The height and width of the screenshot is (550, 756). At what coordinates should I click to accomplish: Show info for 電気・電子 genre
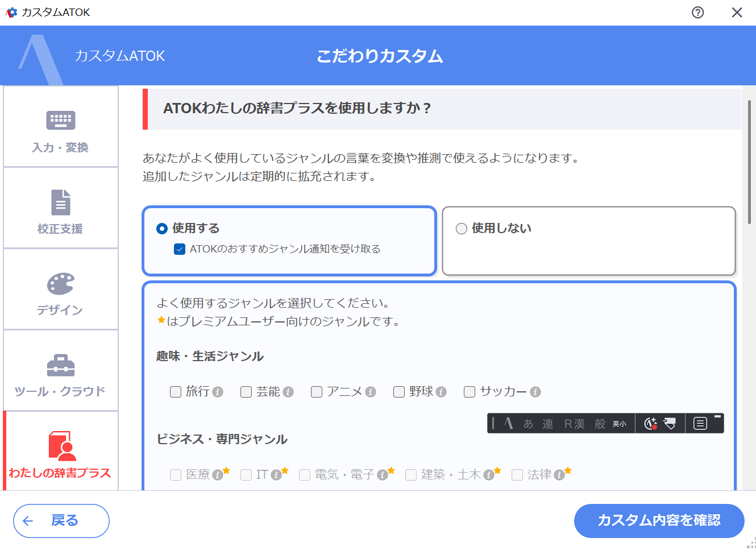383,475
